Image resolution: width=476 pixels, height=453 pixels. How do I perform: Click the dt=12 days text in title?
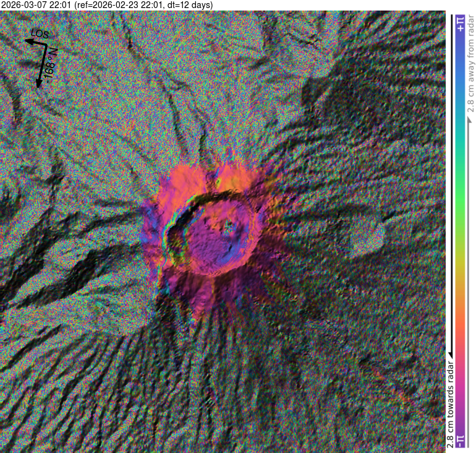189,5
